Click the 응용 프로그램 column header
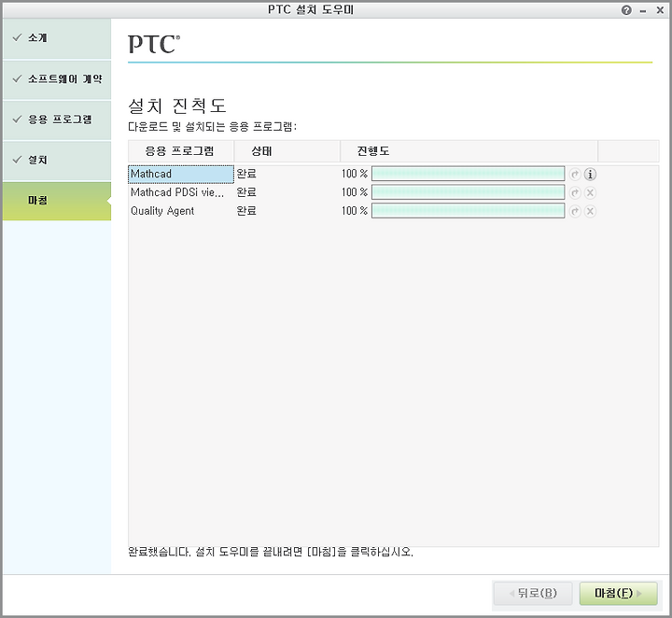Viewport: 672px width, 618px height. 181,151
